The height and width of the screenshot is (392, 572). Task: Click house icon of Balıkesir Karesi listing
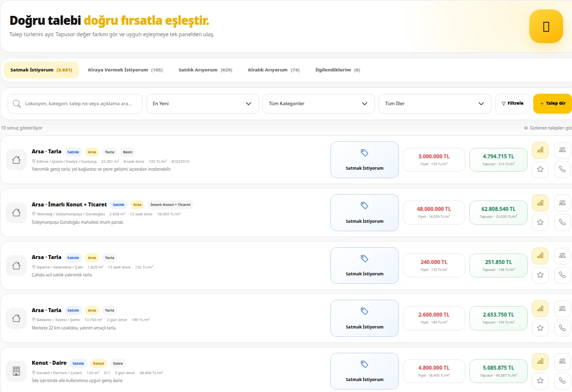click(16, 318)
